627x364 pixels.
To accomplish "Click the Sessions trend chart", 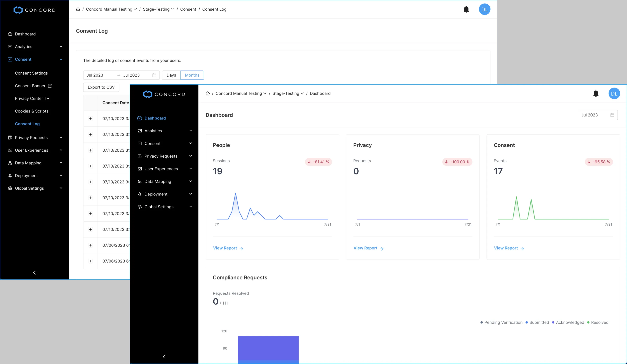I will (272, 209).
